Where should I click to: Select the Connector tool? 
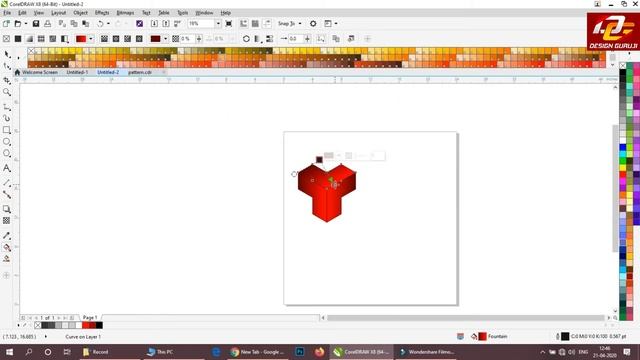(7, 195)
